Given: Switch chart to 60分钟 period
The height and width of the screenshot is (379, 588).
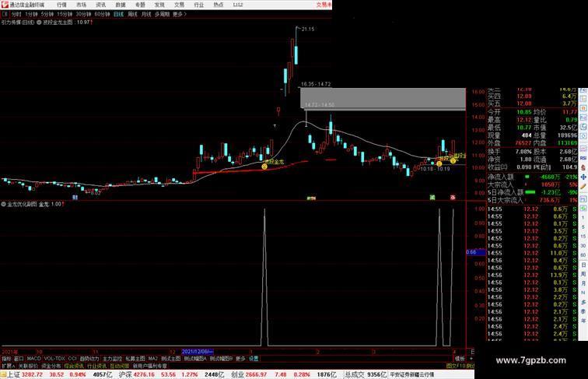Looking at the screenshot, I should tap(102, 14).
